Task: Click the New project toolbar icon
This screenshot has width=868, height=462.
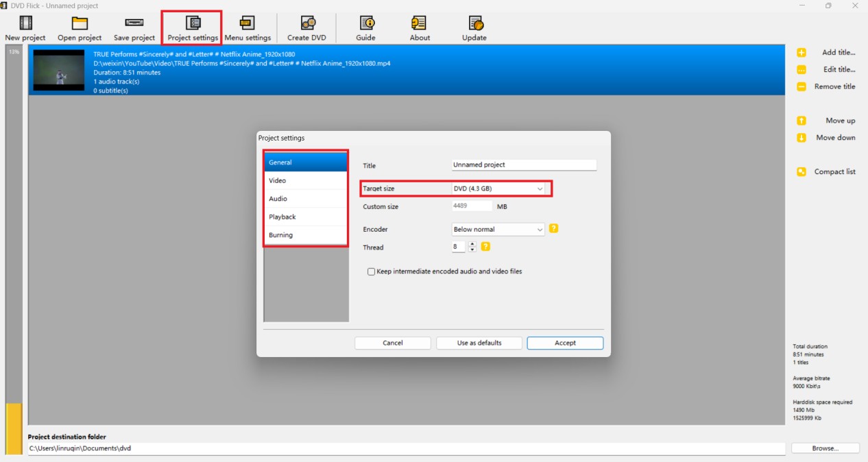Action: [x=25, y=23]
